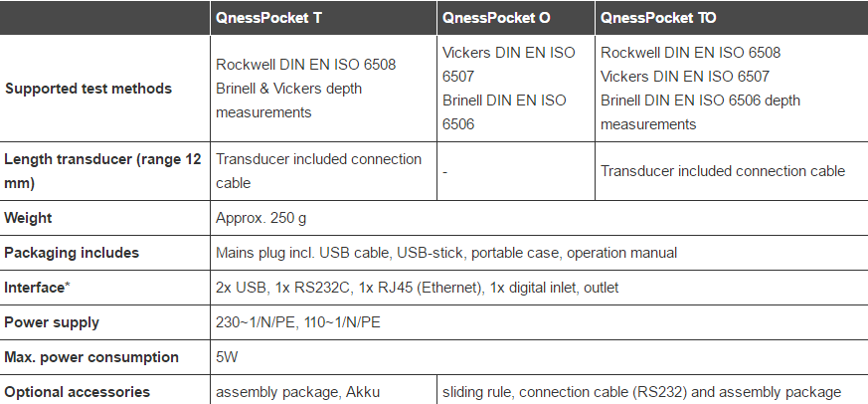Select the Max. power consumption row label
Viewport: 868px width, 404px height.
coord(91,357)
